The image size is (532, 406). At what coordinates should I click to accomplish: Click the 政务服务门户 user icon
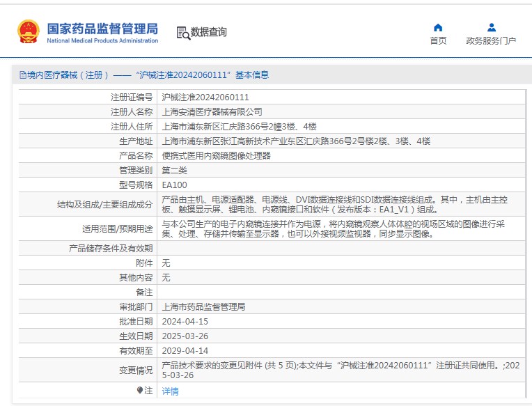point(492,27)
